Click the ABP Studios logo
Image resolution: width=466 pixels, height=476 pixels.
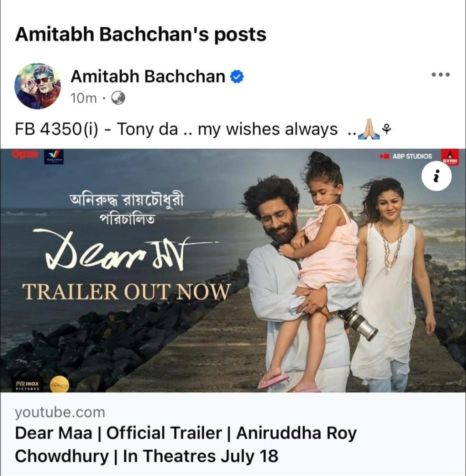[406, 156]
